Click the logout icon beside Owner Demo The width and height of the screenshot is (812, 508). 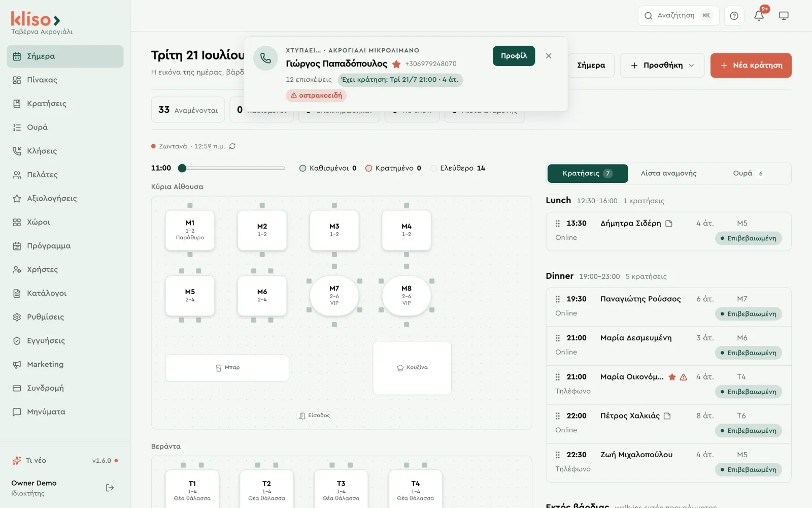tap(110, 488)
